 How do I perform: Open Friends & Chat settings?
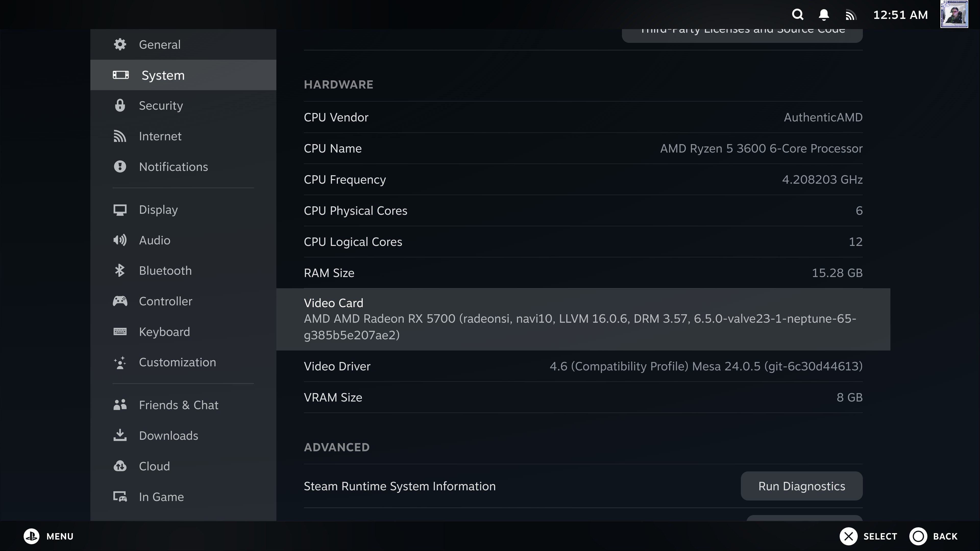coord(183,405)
